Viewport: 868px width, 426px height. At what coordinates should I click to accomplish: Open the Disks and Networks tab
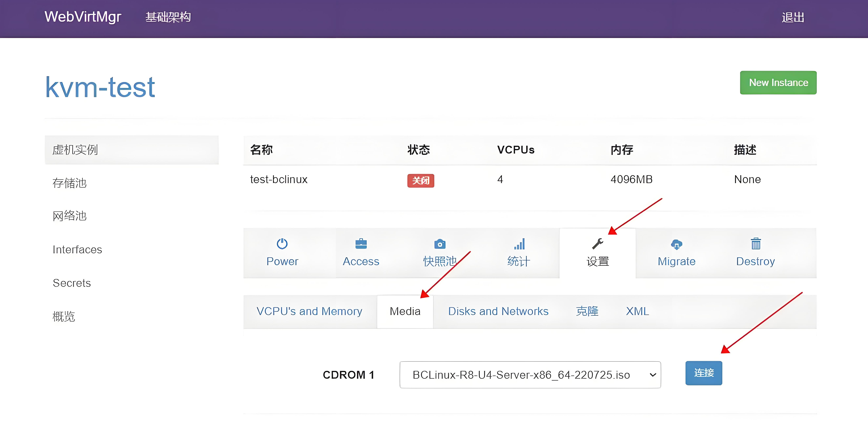pos(498,311)
